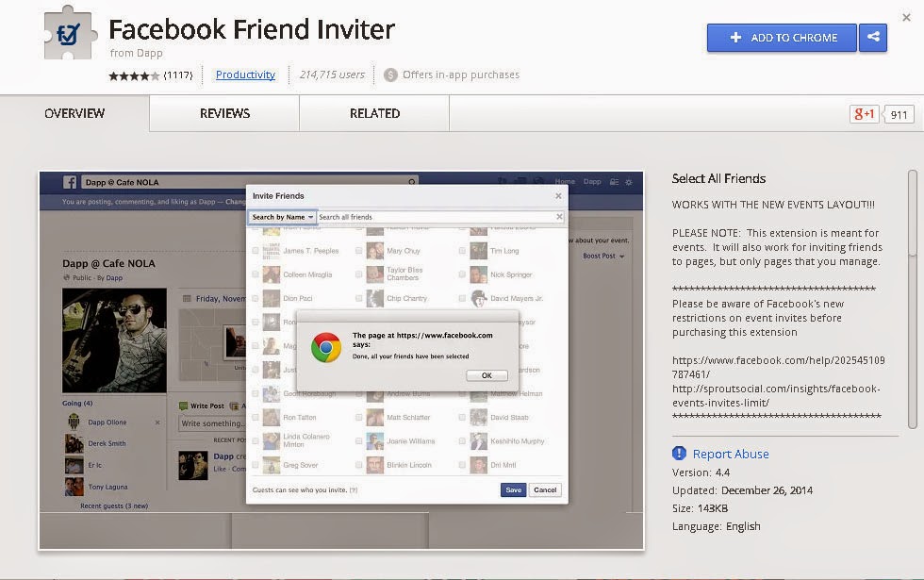Viewport: 924px width, 580px height.
Task: Check the box for Mary Chuy
Action: point(358,251)
